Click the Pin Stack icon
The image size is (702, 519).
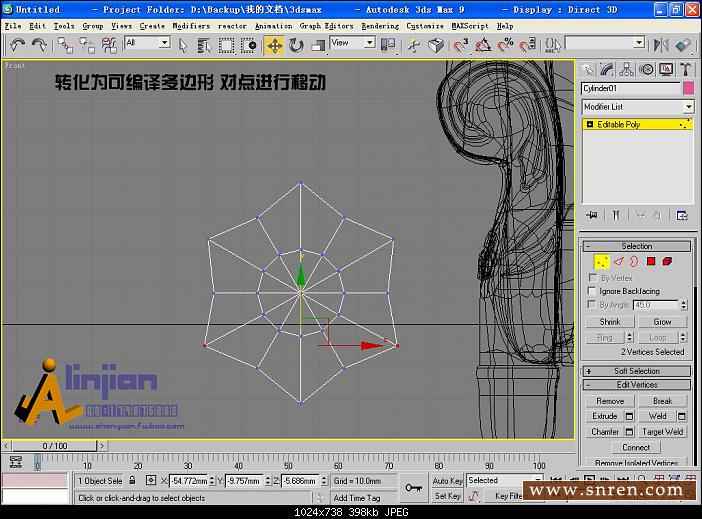click(x=591, y=215)
